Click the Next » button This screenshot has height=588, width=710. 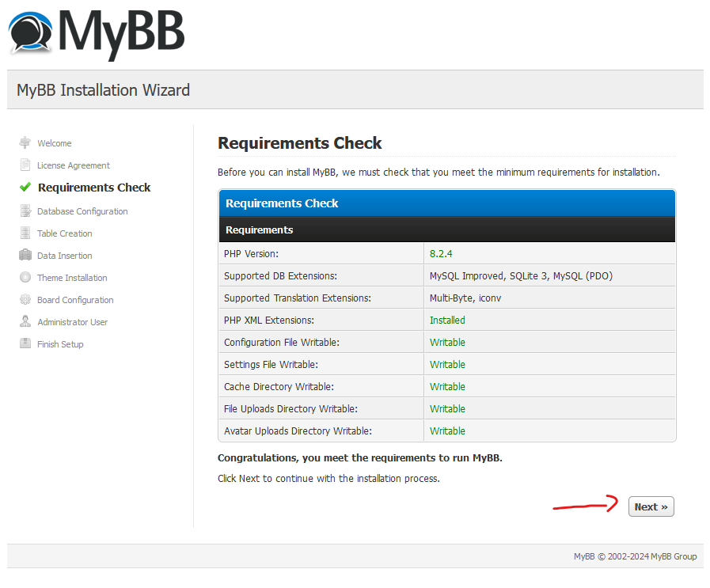[x=651, y=506]
